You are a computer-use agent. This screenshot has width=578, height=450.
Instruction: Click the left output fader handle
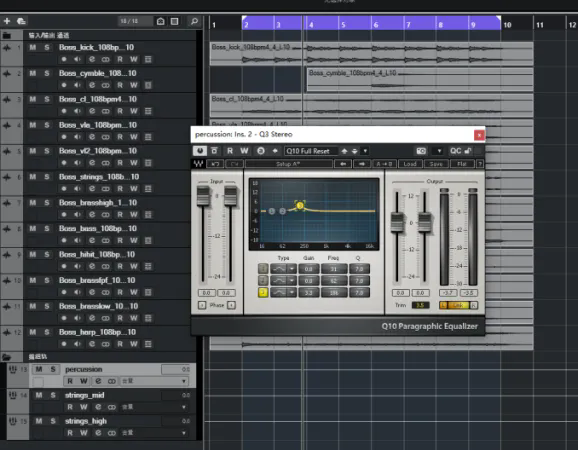point(397,222)
